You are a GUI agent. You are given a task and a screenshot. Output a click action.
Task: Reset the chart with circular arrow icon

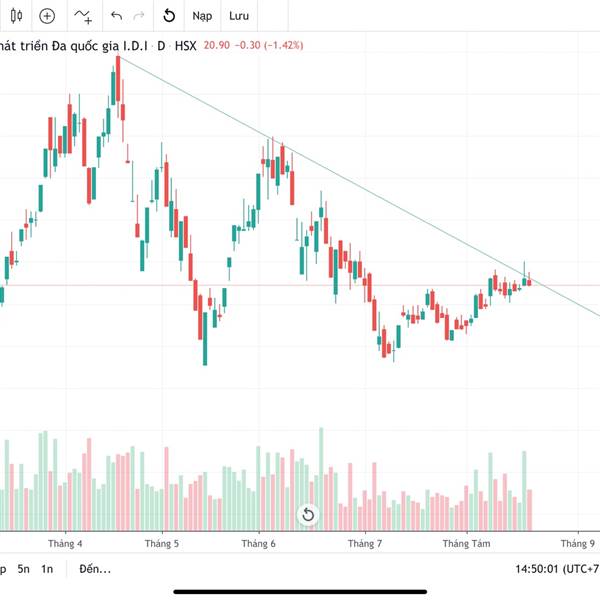(169, 16)
